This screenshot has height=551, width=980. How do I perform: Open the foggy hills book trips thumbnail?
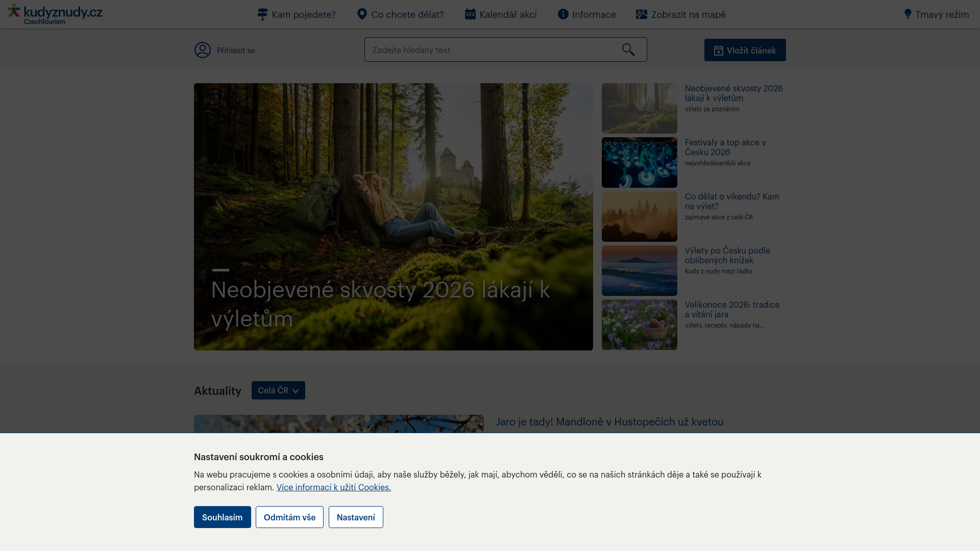click(x=640, y=270)
